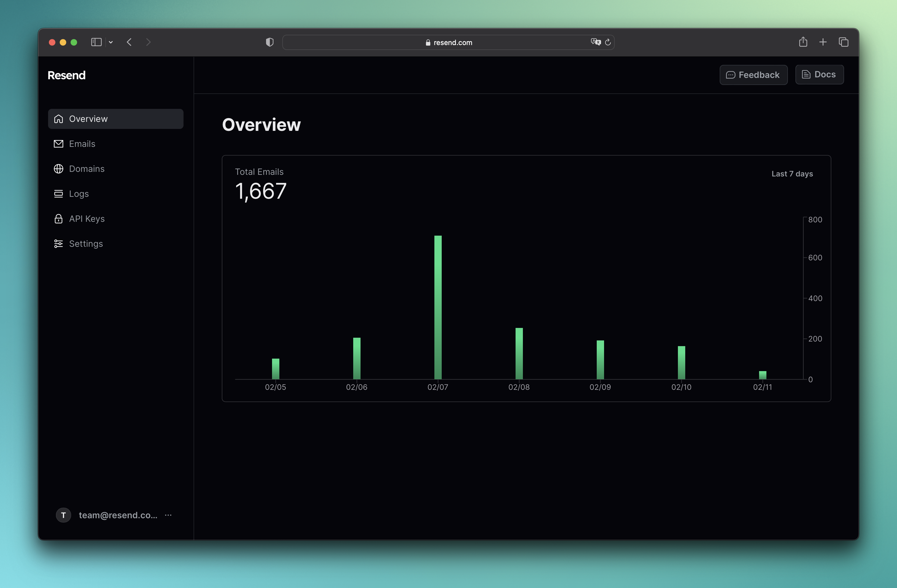897x588 pixels.
Task: Click the 02/07 bar in chart
Action: point(438,307)
